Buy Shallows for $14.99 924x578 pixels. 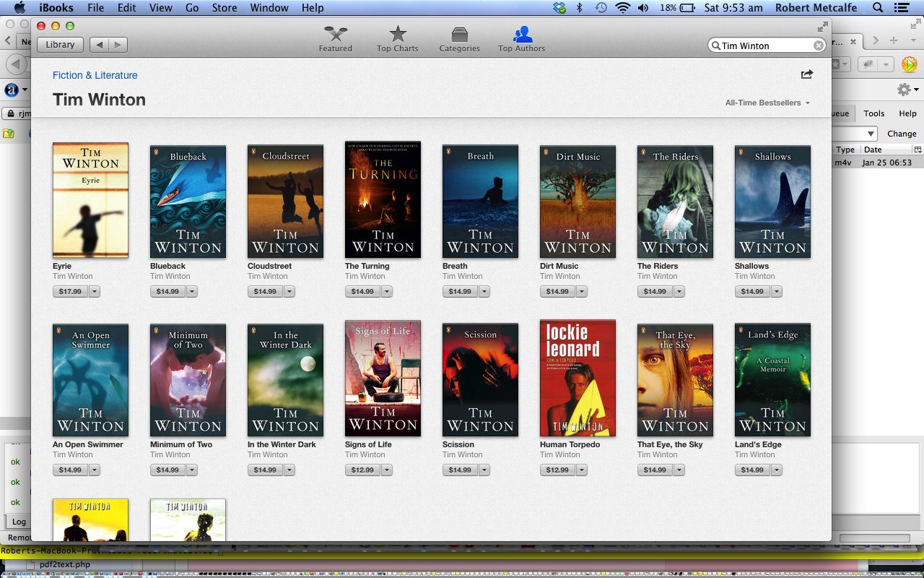click(752, 292)
